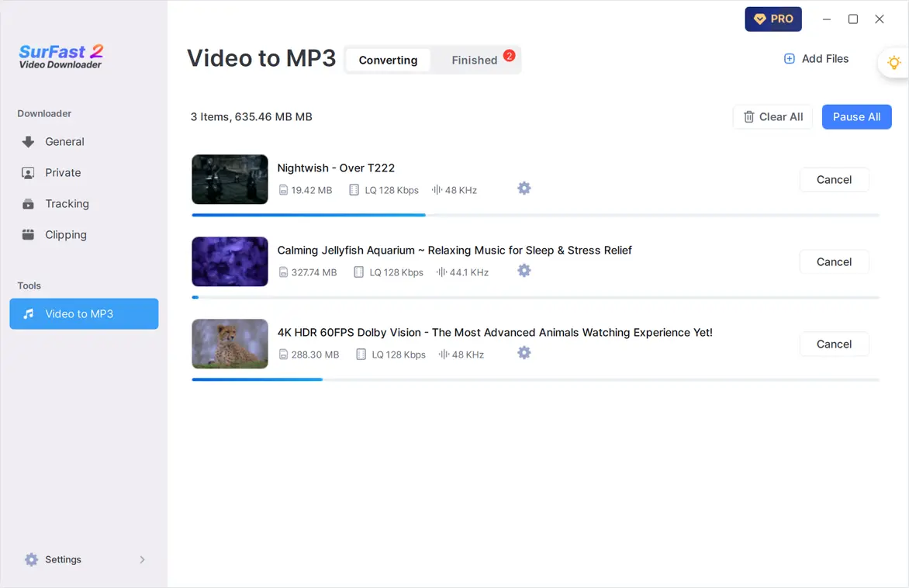The image size is (909, 588).
Task: Expand the Settings menu chevron
Action: click(x=142, y=559)
